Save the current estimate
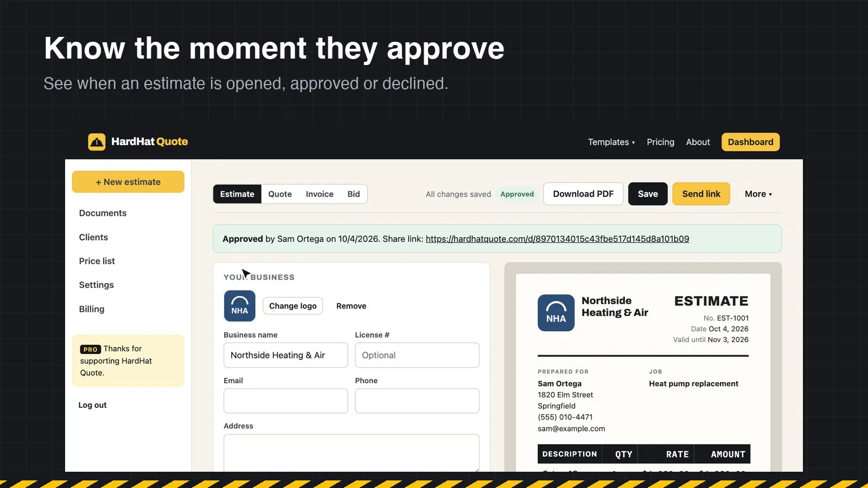The width and height of the screenshot is (868, 488). [x=648, y=194]
